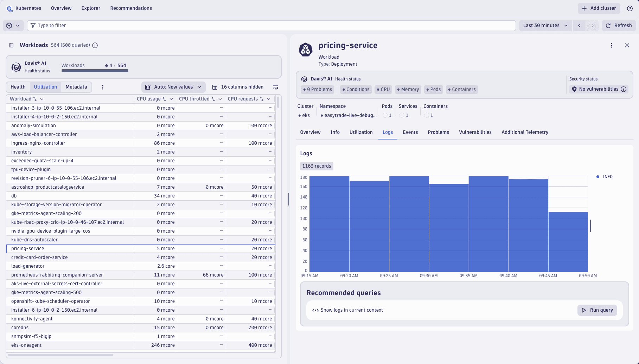Open the Kubernetes app logo icon
Viewport: 639px width, 364px height.
9,8
